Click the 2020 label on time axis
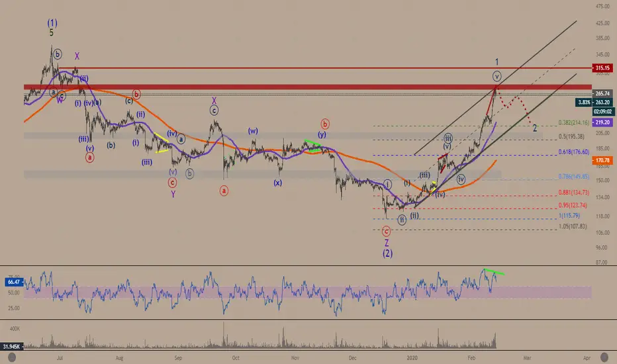617x364 pixels. [x=412, y=358]
